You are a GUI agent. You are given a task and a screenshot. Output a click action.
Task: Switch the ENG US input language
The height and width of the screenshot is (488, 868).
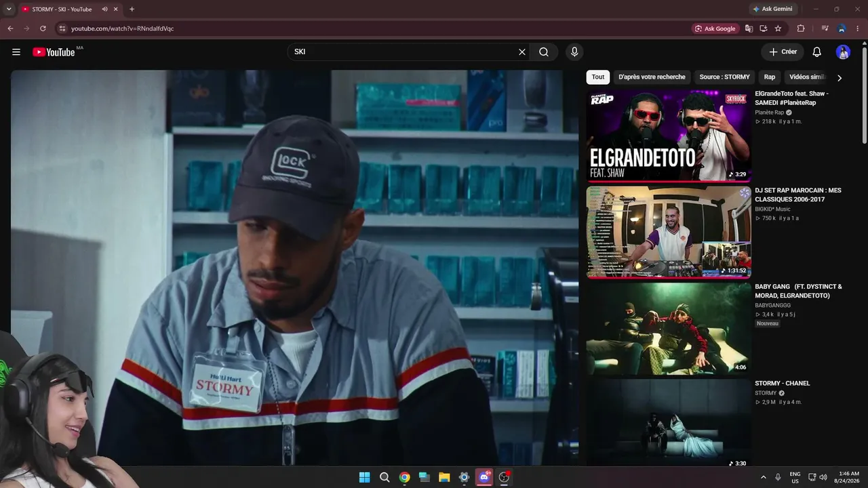pyautogui.click(x=795, y=477)
